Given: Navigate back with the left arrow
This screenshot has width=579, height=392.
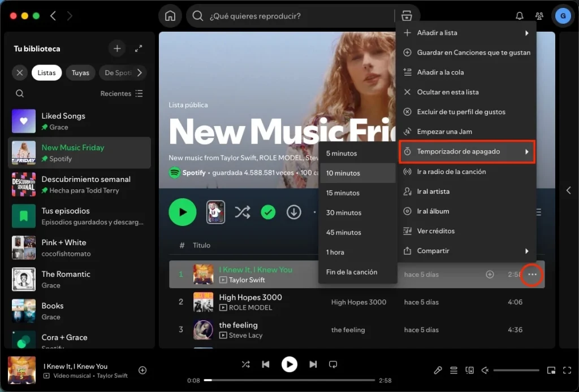Looking at the screenshot, I should tap(53, 16).
